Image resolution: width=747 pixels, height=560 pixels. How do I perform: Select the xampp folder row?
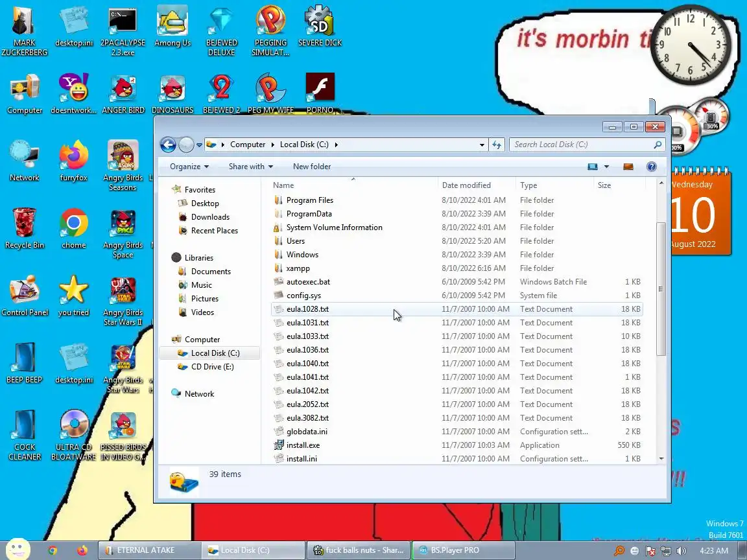457,268
